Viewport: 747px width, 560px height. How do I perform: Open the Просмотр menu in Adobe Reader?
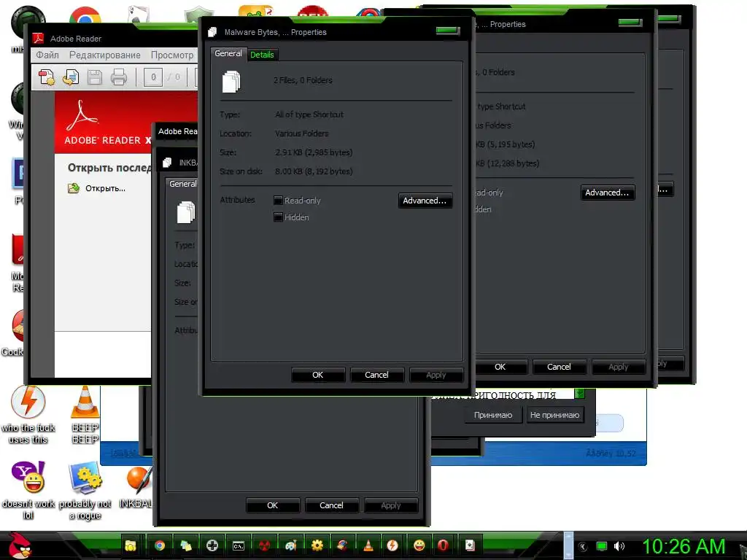pos(172,55)
